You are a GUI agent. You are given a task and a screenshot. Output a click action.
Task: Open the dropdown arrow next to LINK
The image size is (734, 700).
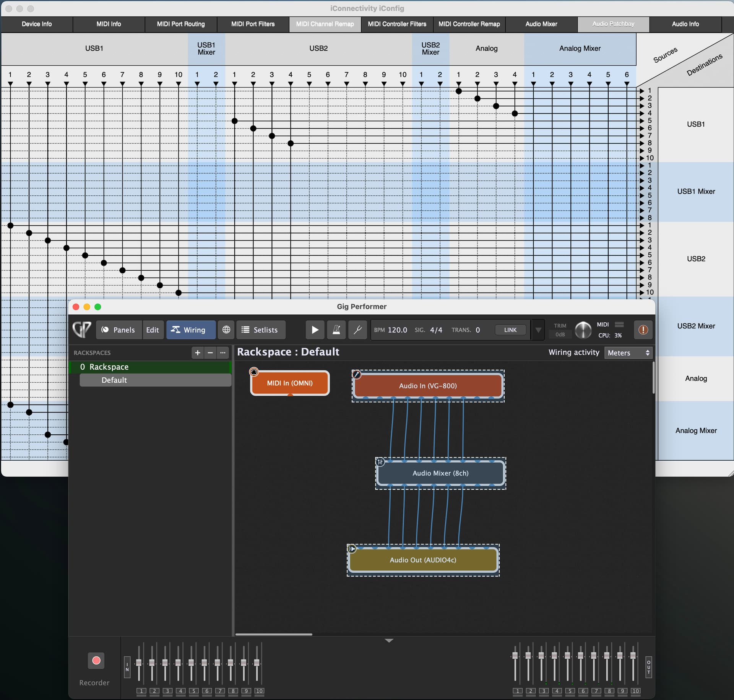[x=538, y=330]
